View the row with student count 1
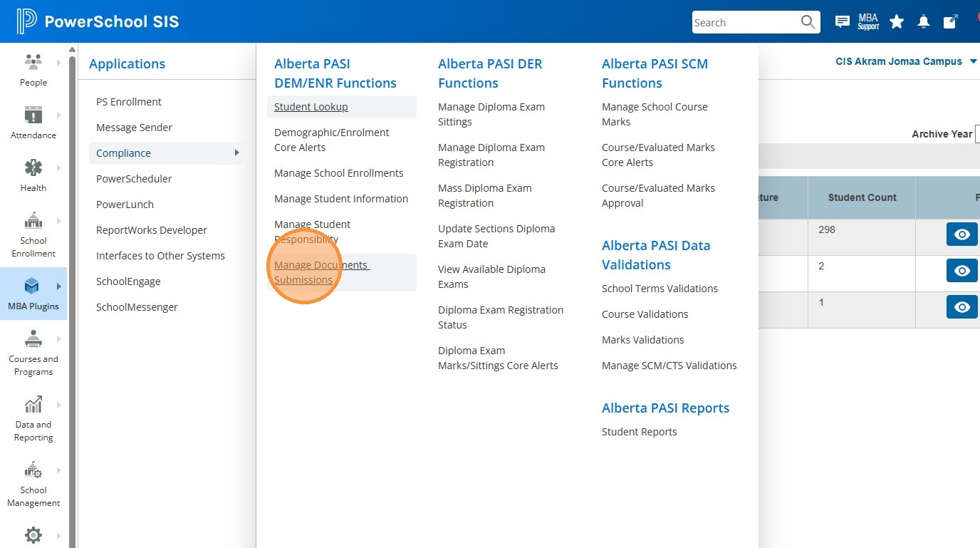 [961, 307]
